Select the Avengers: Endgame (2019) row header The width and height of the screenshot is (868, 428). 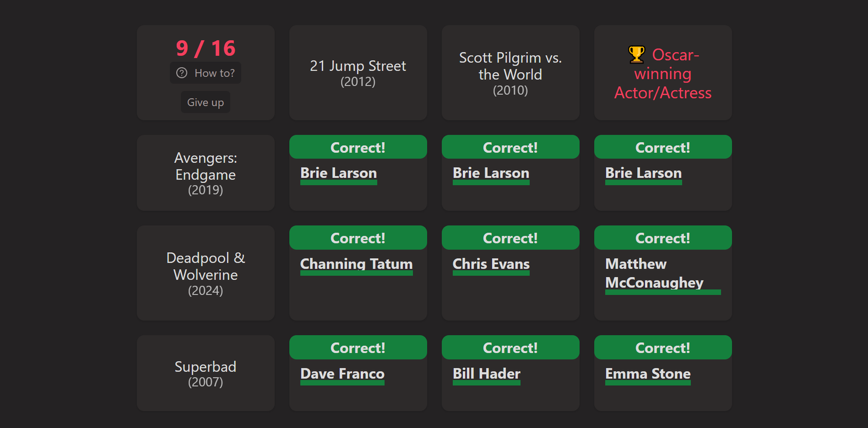[x=206, y=173]
